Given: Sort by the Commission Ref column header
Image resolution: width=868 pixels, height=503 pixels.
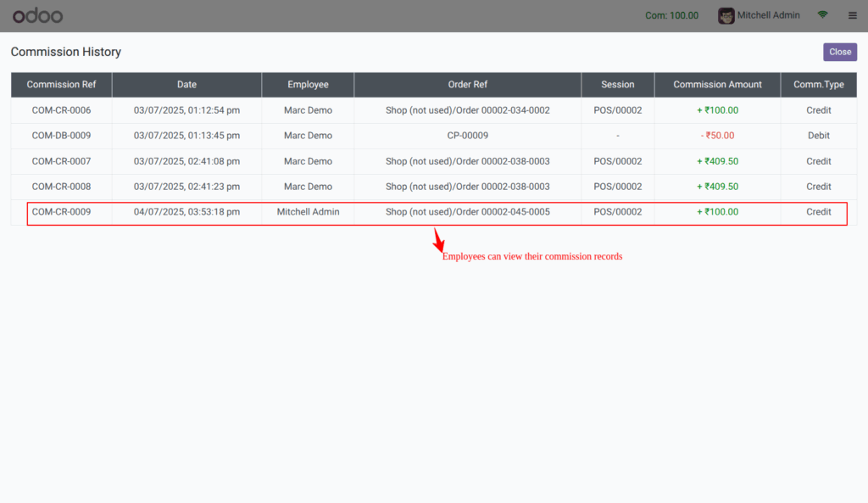Looking at the screenshot, I should [x=60, y=84].
